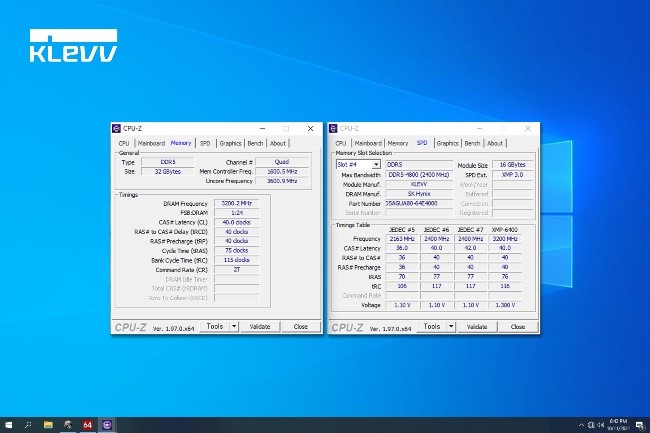Open the Slot #4 memory slot dropdown
This screenshot has height=433, width=650.
tap(358, 164)
